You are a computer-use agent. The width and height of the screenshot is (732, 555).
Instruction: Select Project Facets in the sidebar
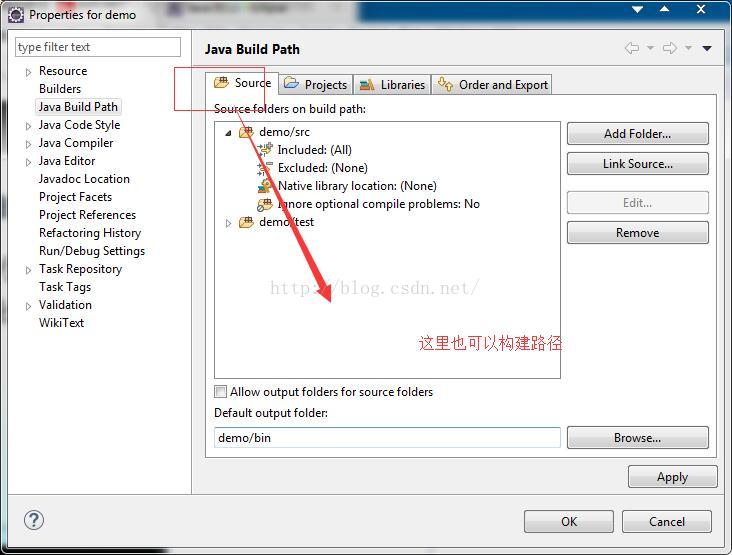point(76,197)
